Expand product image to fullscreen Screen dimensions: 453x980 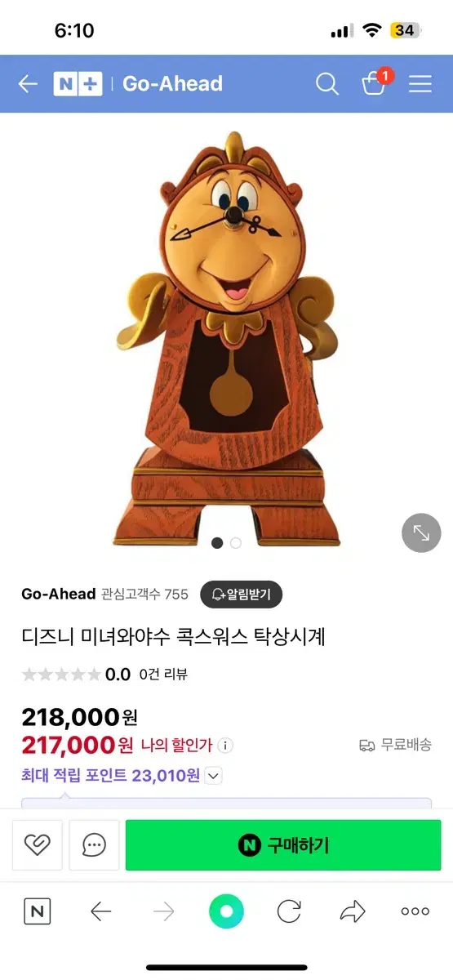(x=421, y=533)
